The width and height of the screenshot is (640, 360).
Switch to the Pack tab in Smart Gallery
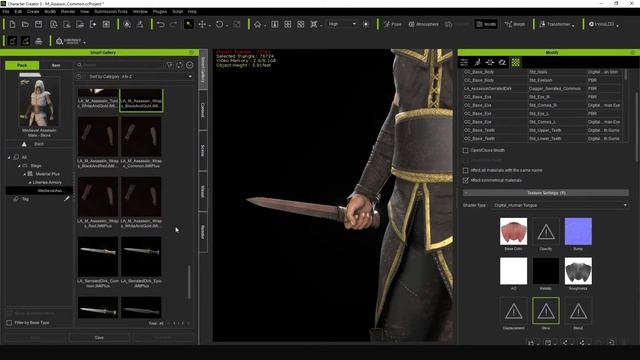22,65
